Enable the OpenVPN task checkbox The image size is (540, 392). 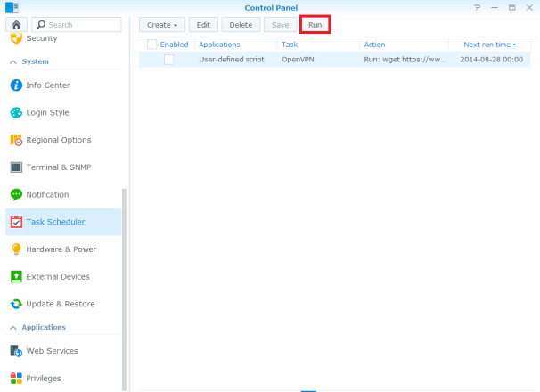[168, 60]
